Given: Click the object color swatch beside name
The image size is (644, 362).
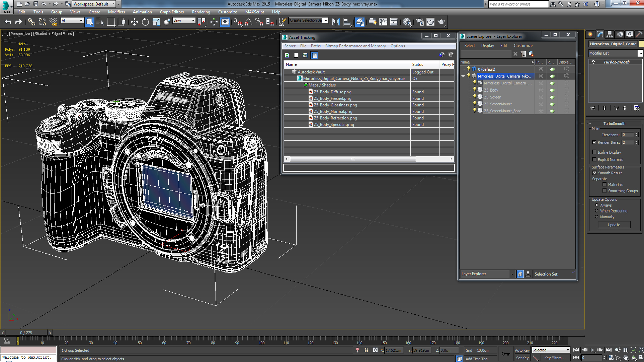Looking at the screenshot, I should tap(641, 44).
